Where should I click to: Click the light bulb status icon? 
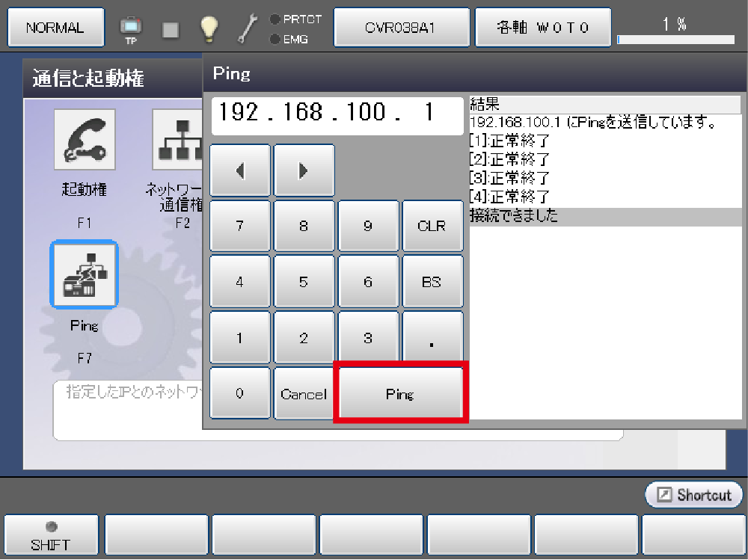click(x=208, y=28)
